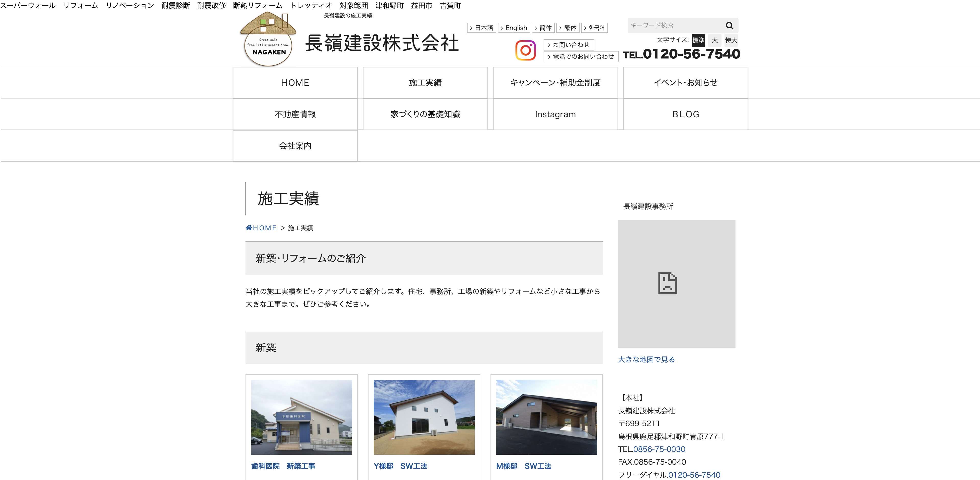Open the M様邸 SW工法 photo

tap(547, 417)
